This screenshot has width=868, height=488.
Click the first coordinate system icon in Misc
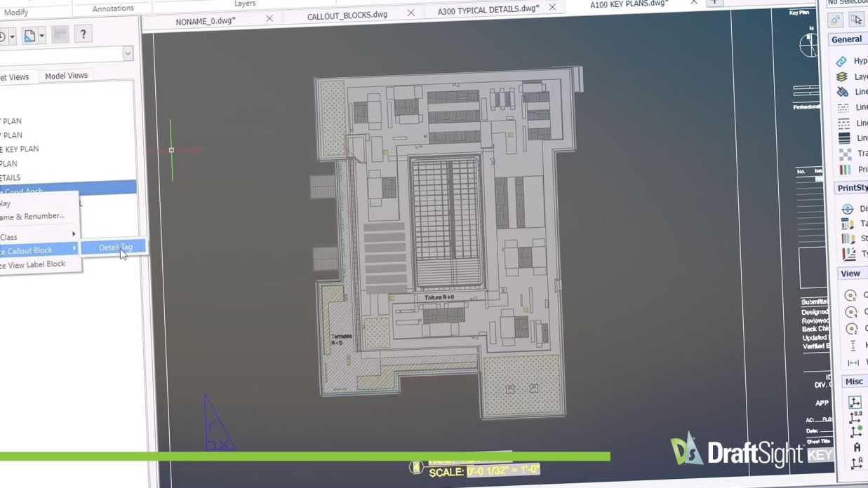(x=855, y=402)
